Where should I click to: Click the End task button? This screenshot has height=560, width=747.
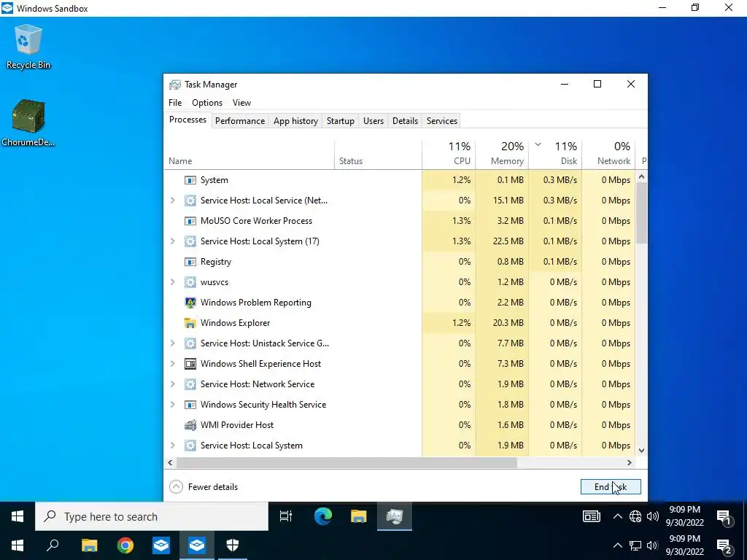(x=611, y=486)
